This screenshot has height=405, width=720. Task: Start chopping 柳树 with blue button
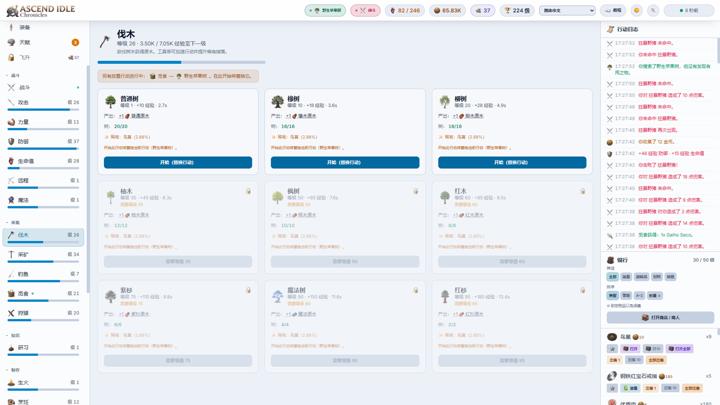pos(512,163)
